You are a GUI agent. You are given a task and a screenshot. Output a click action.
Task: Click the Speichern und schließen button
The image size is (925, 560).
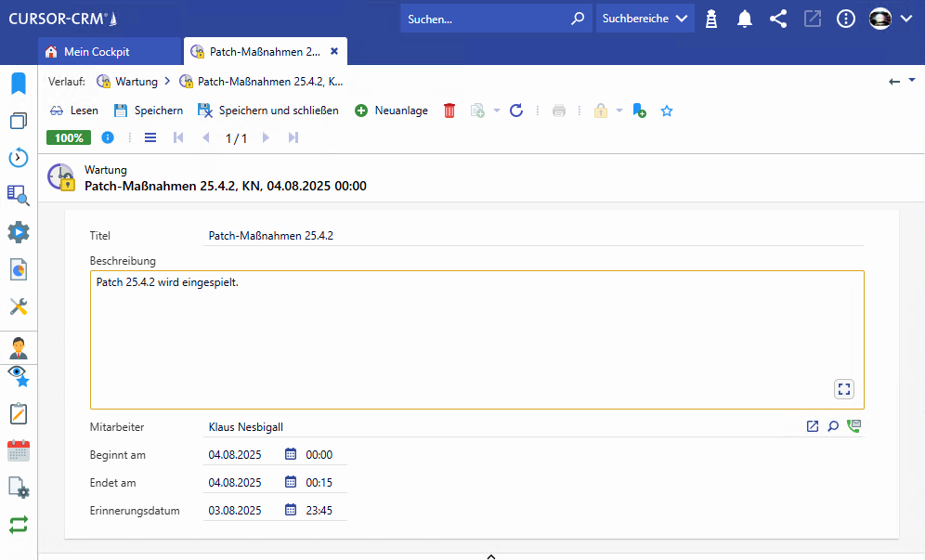click(x=267, y=111)
